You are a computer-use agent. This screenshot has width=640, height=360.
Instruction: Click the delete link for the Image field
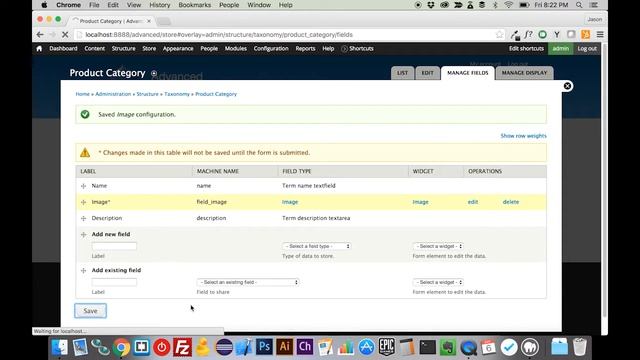click(x=511, y=202)
